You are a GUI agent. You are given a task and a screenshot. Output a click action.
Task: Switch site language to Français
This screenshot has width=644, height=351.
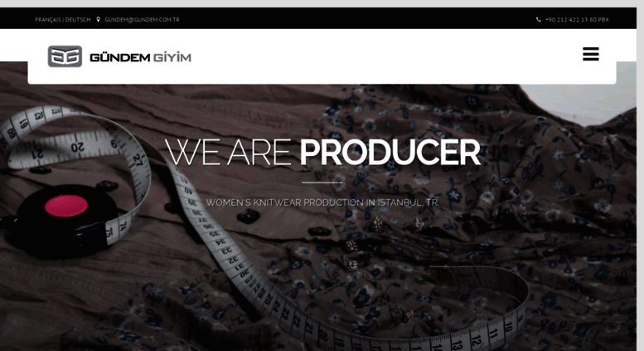pos(47,19)
